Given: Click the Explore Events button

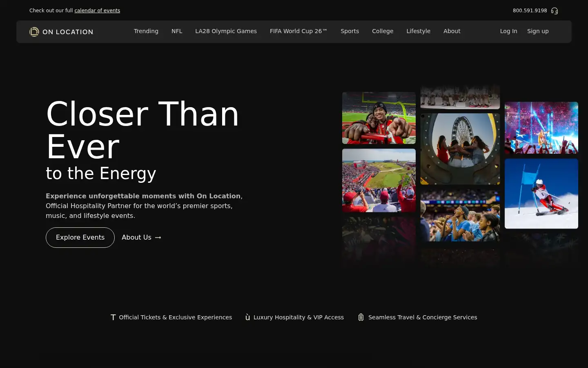Looking at the screenshot, I should point(80,238).
